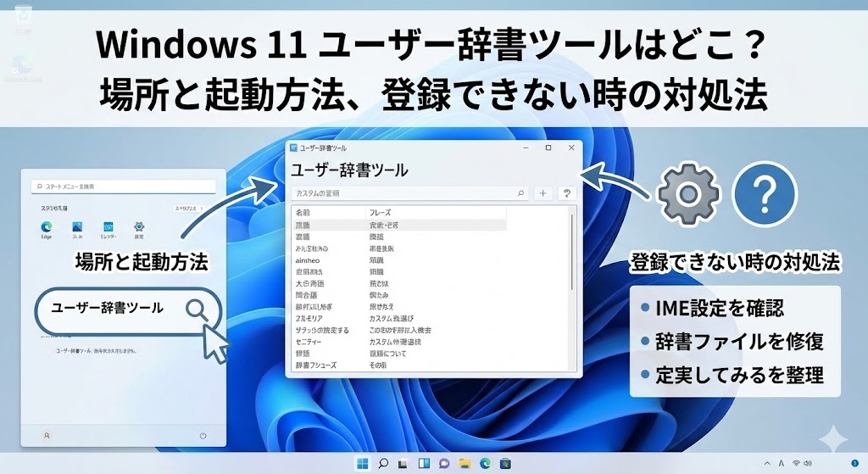Click the user account icon in Start menu
868x474 pixels.
click(x=47, y=436)
